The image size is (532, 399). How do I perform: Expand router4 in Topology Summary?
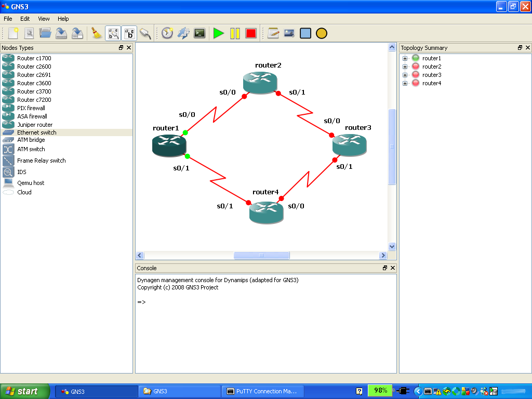pos(405,83)
